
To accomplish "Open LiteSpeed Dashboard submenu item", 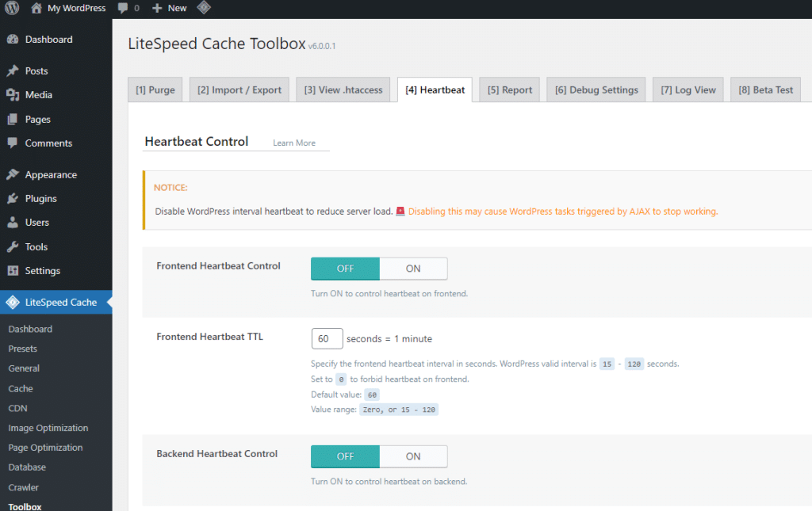I will [30, 329].
